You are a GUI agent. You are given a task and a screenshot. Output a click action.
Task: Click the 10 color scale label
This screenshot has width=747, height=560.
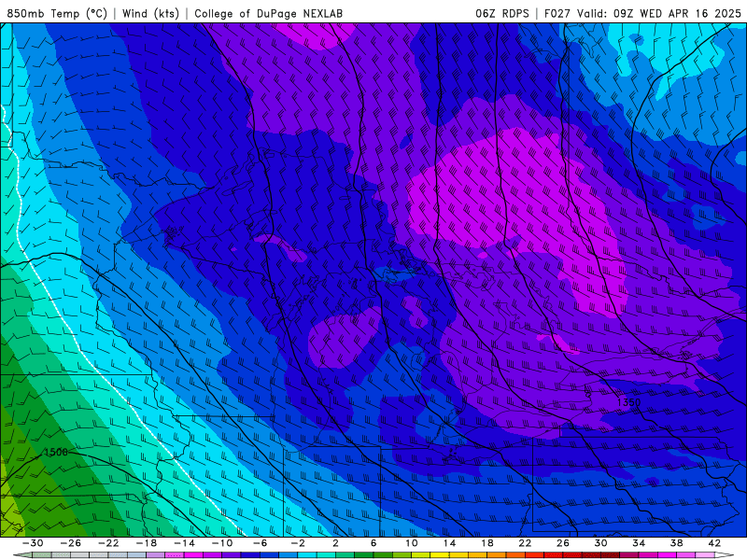pos(412,543)
